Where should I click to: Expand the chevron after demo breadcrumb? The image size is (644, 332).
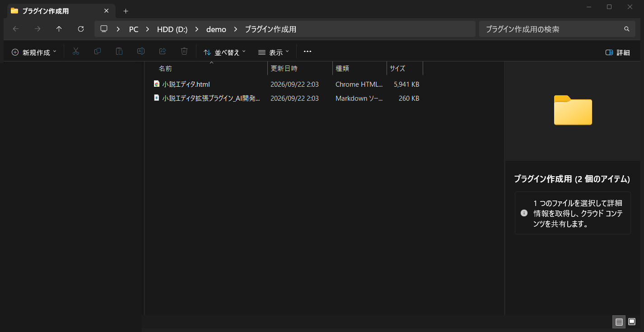(236, 29)
